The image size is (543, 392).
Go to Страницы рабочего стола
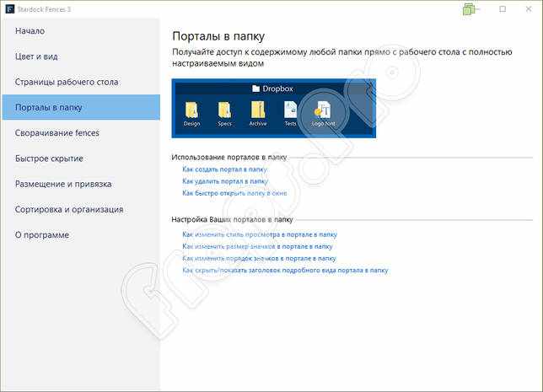67,82
